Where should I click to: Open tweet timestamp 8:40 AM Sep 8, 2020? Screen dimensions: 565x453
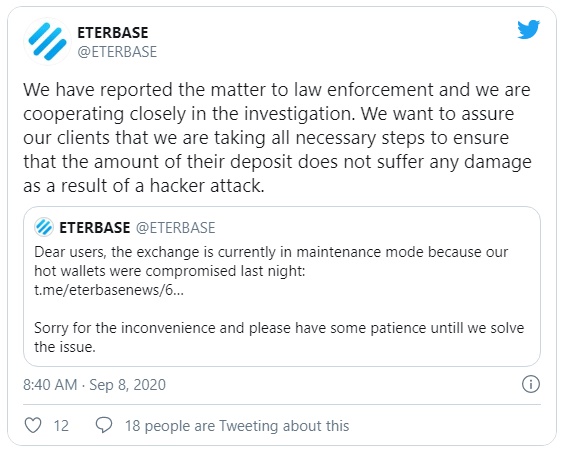point(94,385)
